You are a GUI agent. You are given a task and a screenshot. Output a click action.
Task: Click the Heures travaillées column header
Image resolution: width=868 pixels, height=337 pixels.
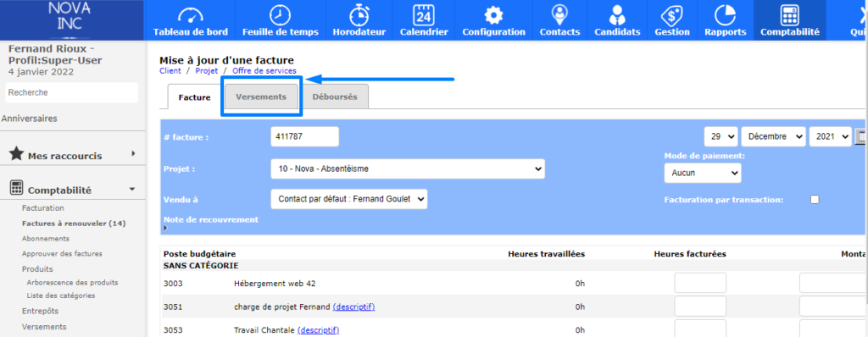pos(547,254)
